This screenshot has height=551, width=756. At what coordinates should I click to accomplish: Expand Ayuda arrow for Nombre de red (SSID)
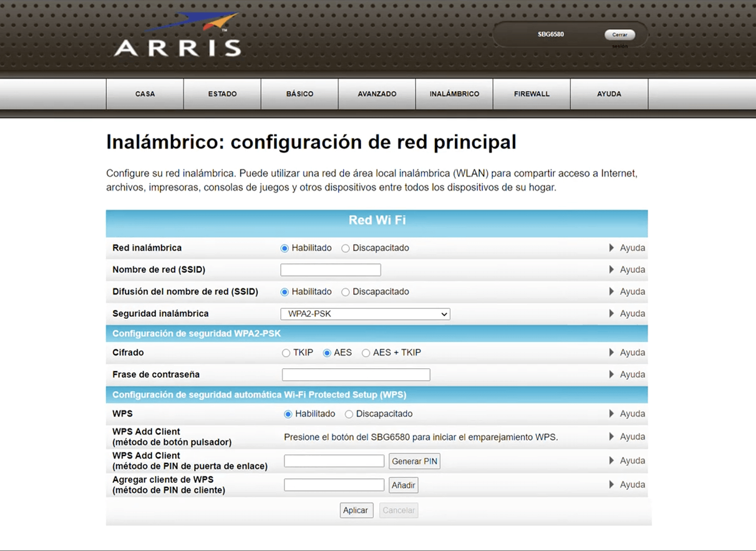click(611, 269)
